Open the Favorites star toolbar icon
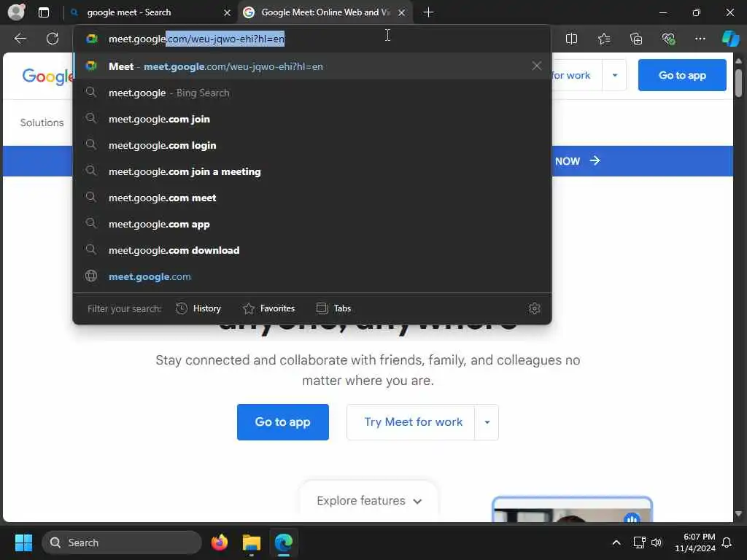This screenshot has height=560, width=747. (603, 39)
